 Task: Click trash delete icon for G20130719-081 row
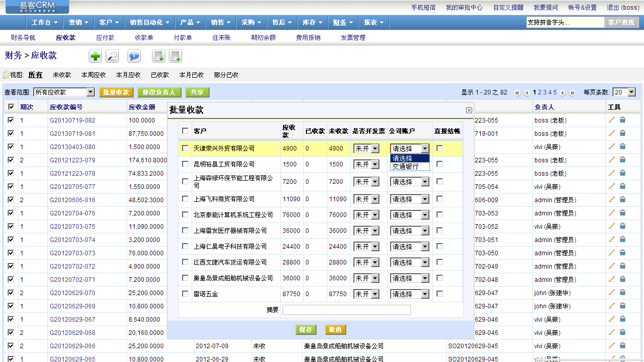click(623, 133)
